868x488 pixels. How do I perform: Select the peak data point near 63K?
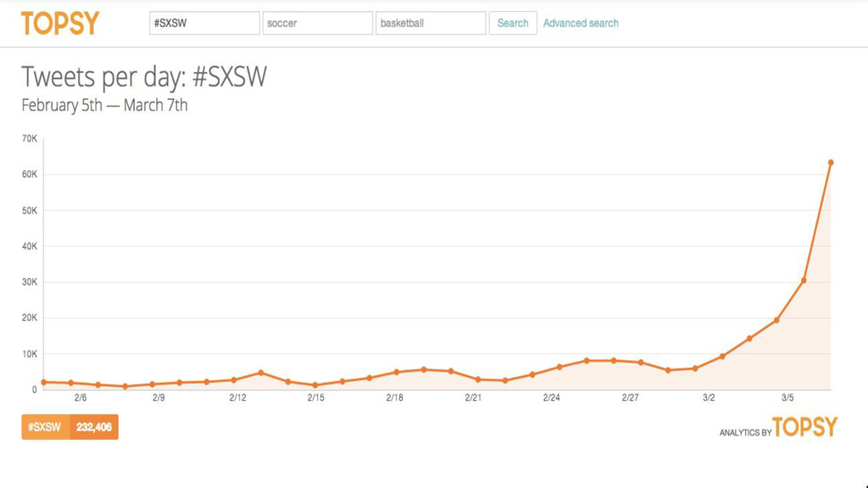point(831,163)
